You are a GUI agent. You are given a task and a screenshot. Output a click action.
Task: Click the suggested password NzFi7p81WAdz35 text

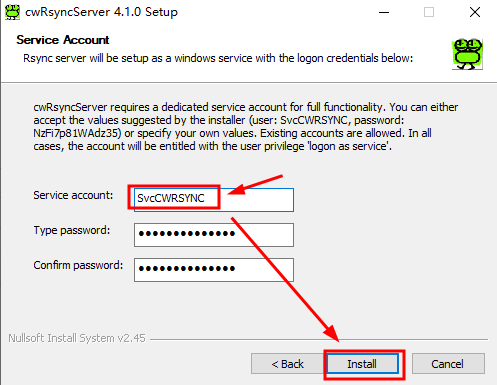(x=77, y=133)
